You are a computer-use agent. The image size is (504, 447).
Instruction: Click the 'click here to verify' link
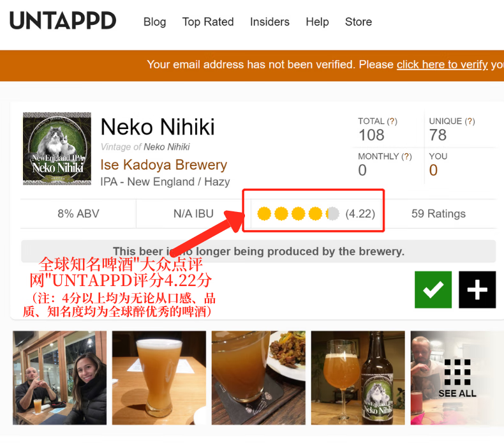point(442,64)
